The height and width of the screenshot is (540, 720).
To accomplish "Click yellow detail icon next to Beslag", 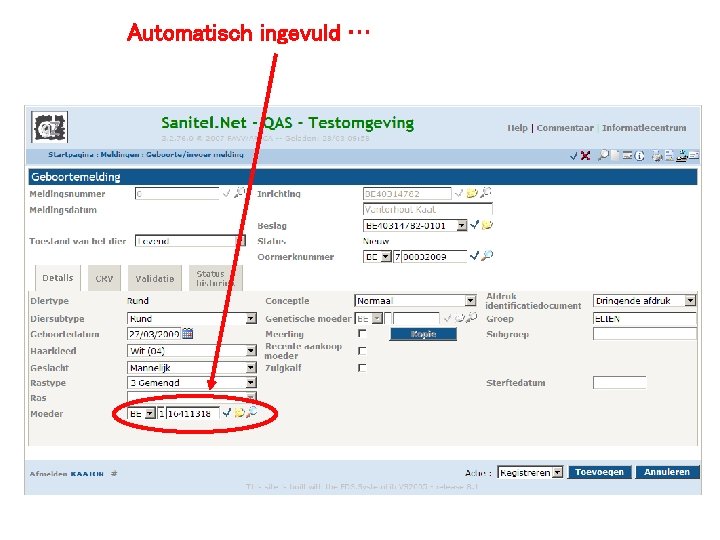I will click(x=487, y=225).
